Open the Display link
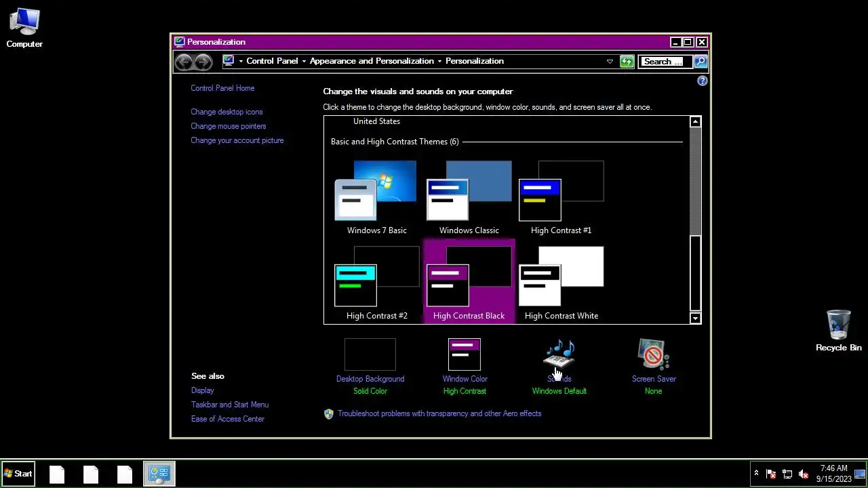Viewport: 868px width, 488px height. click(x=203, y=390)
